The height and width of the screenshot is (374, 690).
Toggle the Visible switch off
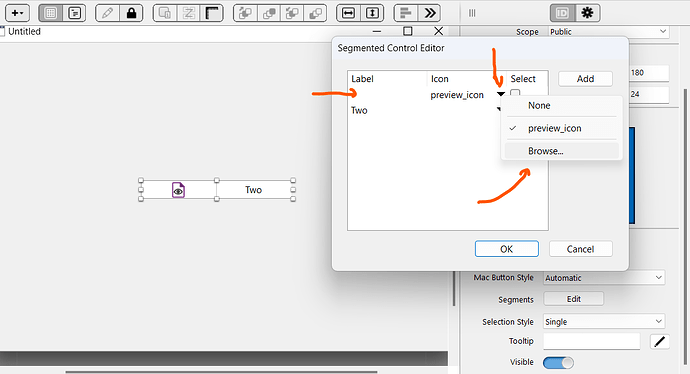pyautogui.click(x=558, y=363)
